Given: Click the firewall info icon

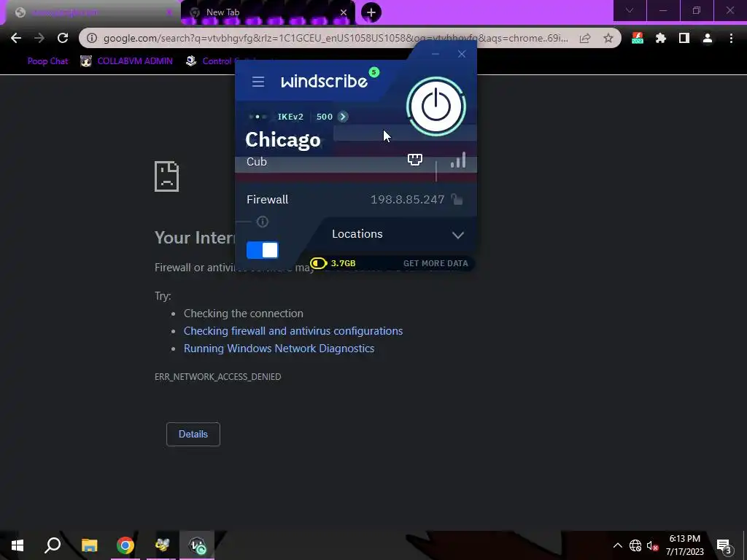Looking at the screenshot, I should click(263, 222).
